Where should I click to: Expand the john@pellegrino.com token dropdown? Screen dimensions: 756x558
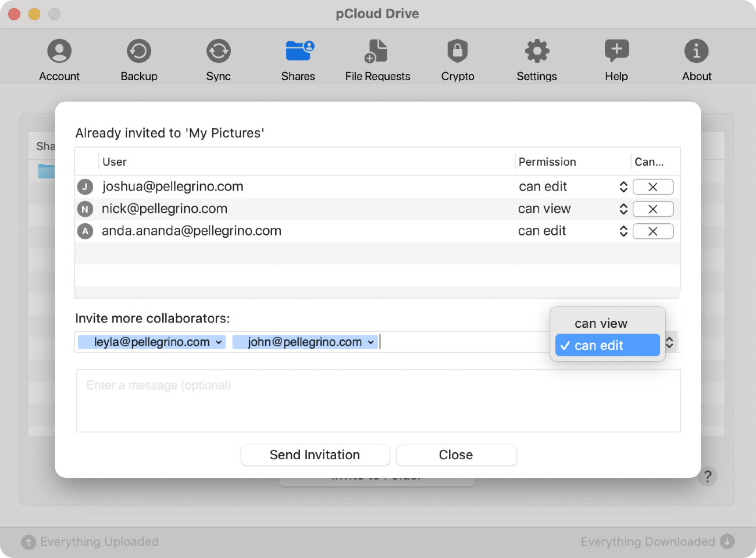[371, 342]
